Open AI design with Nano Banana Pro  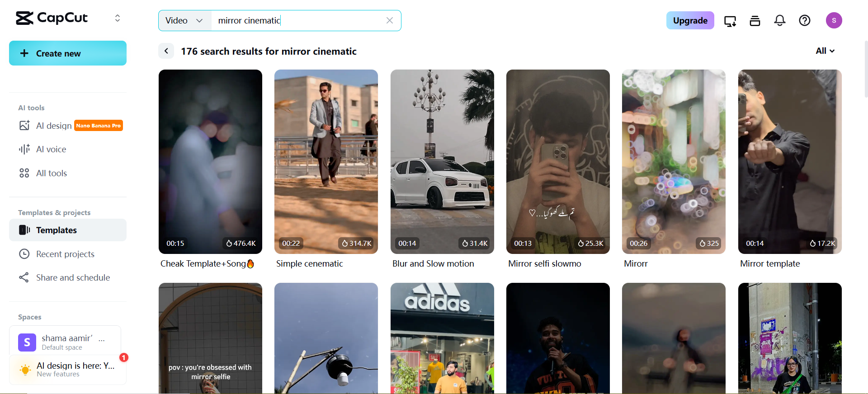point(54,126)
